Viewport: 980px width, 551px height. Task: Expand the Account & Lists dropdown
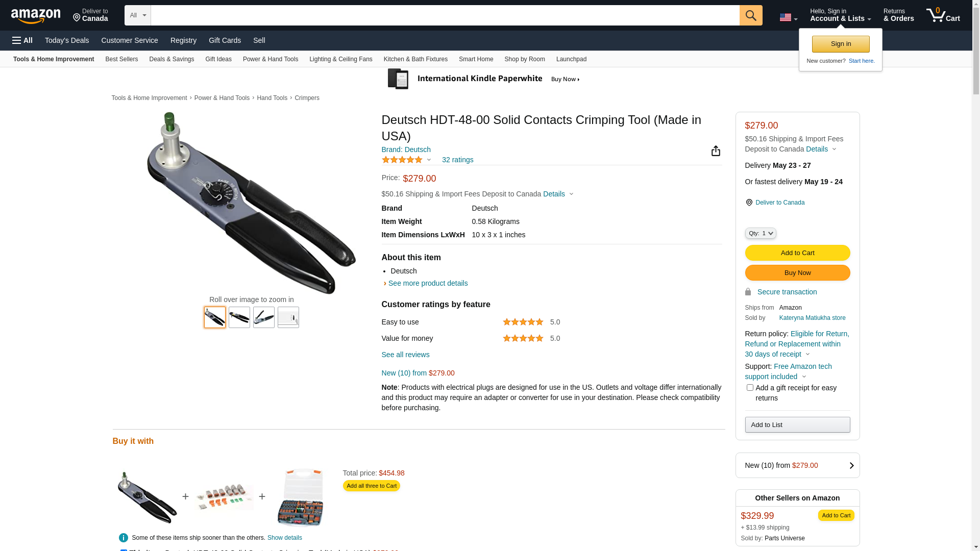[x=840, y=15]
